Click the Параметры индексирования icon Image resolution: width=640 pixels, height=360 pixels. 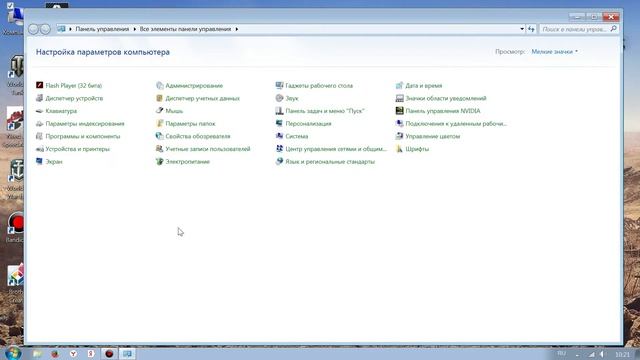click(x=40, y=123)
